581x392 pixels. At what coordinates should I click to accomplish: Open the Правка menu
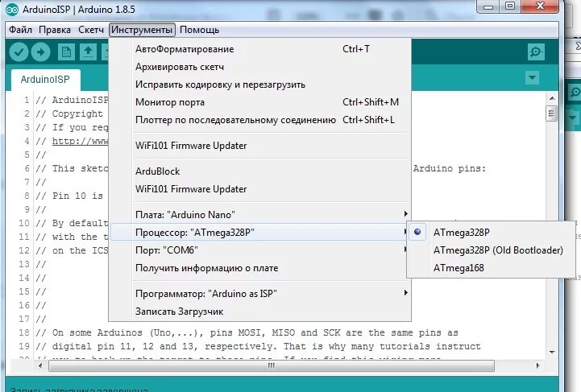coord(55,30)
